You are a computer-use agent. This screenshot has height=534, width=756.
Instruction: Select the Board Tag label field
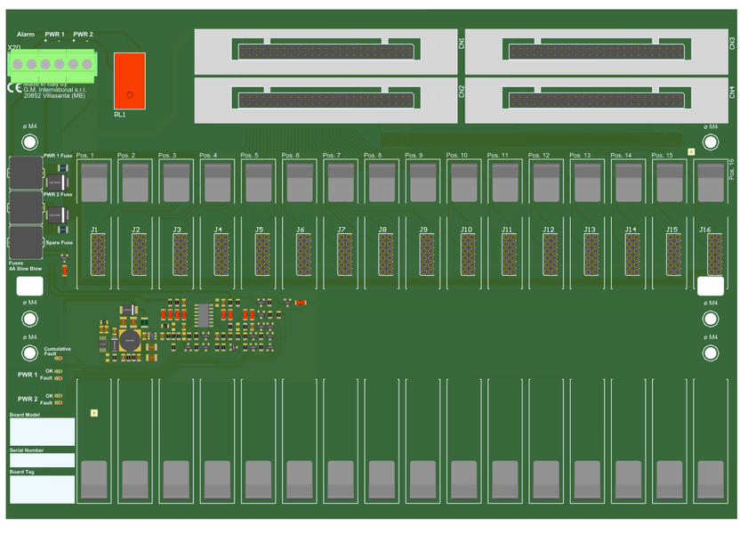point(42,489)
